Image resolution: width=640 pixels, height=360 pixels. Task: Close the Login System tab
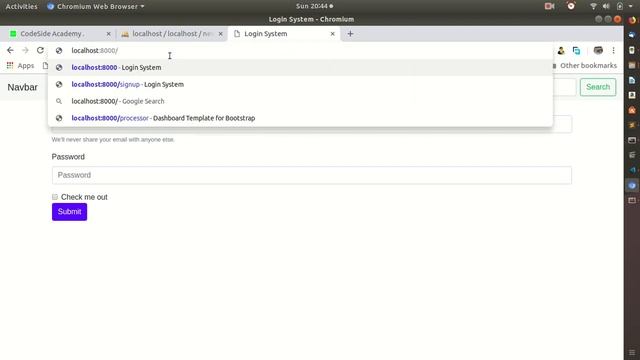coord(332,34)
